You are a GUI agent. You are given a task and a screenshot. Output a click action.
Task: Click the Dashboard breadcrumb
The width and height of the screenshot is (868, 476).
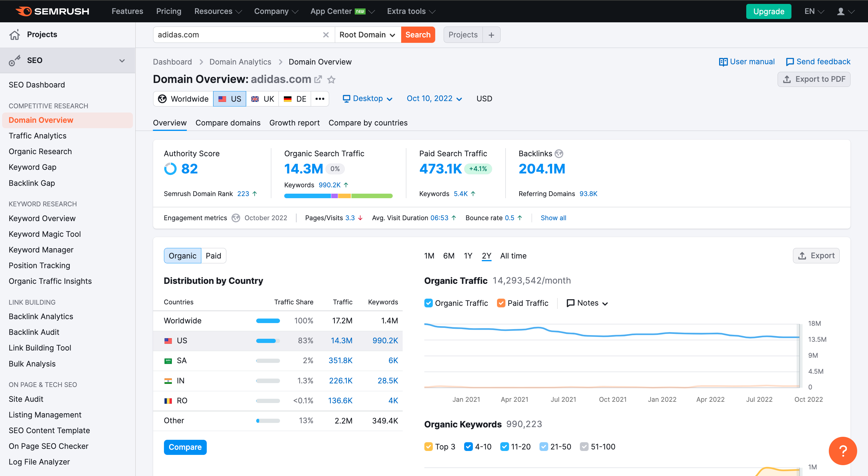click(x=172, y=62)
